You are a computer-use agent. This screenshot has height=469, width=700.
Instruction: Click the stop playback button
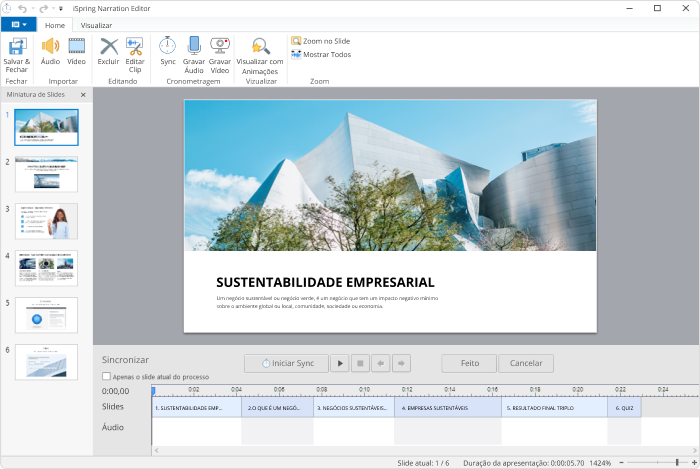coord(360,363)
